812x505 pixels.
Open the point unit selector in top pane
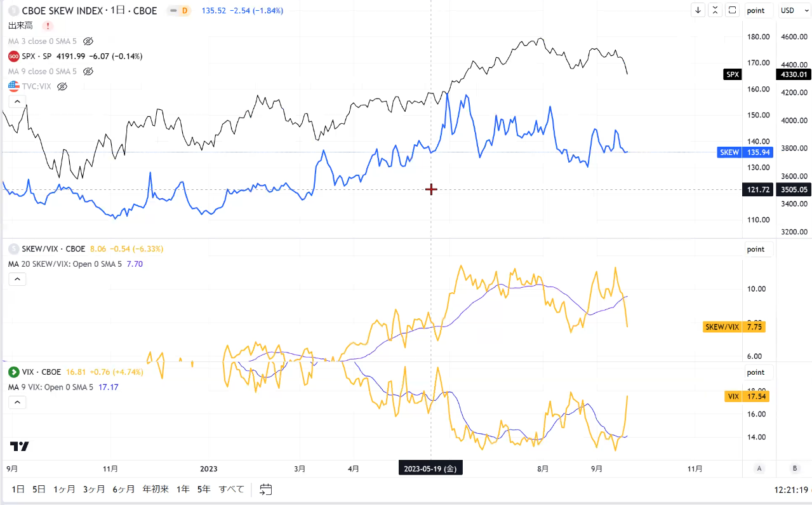click(x=759, y=10)
